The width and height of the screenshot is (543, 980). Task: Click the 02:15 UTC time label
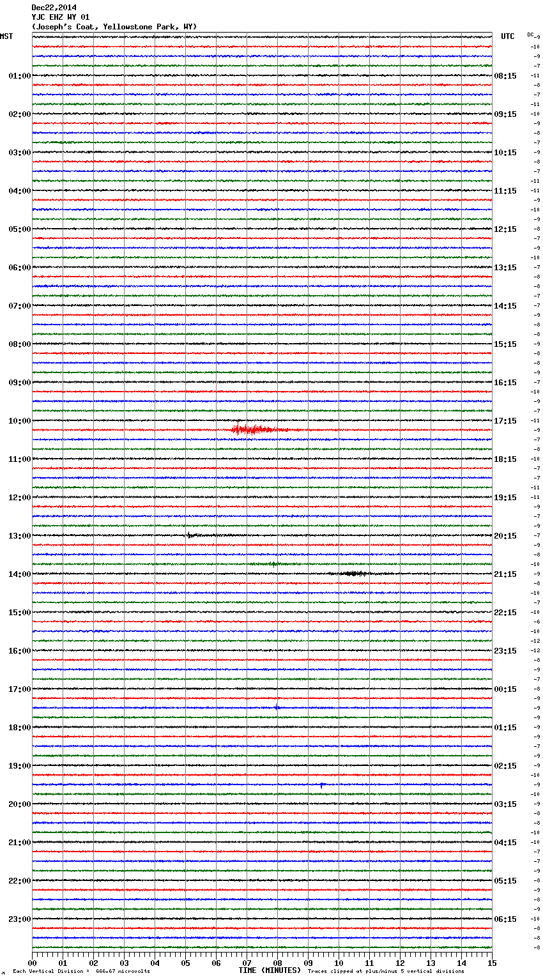505,766
